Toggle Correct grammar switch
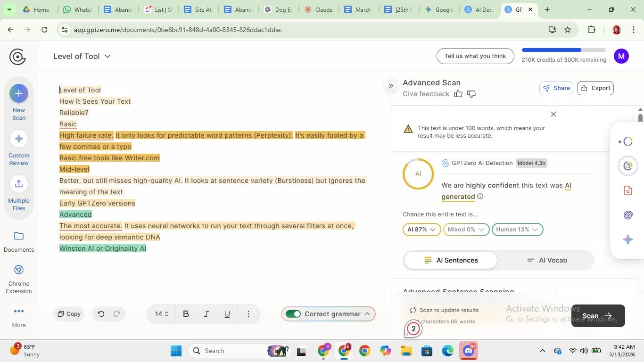 [293, 314]
